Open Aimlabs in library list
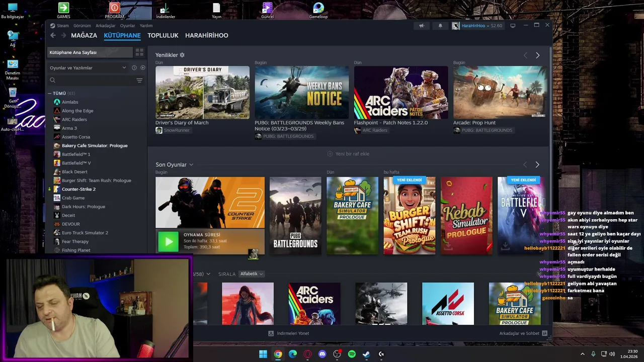 tap(70, 102)
